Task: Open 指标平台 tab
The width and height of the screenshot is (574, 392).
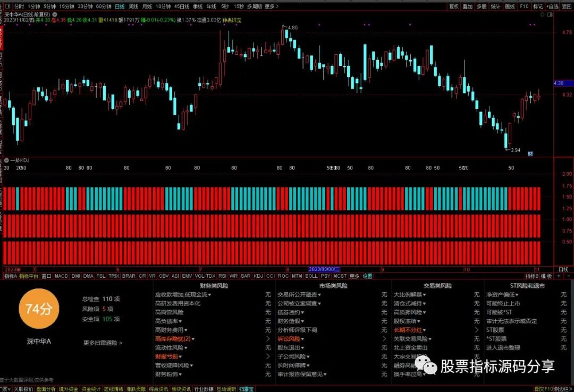Action: click(29, 276)
